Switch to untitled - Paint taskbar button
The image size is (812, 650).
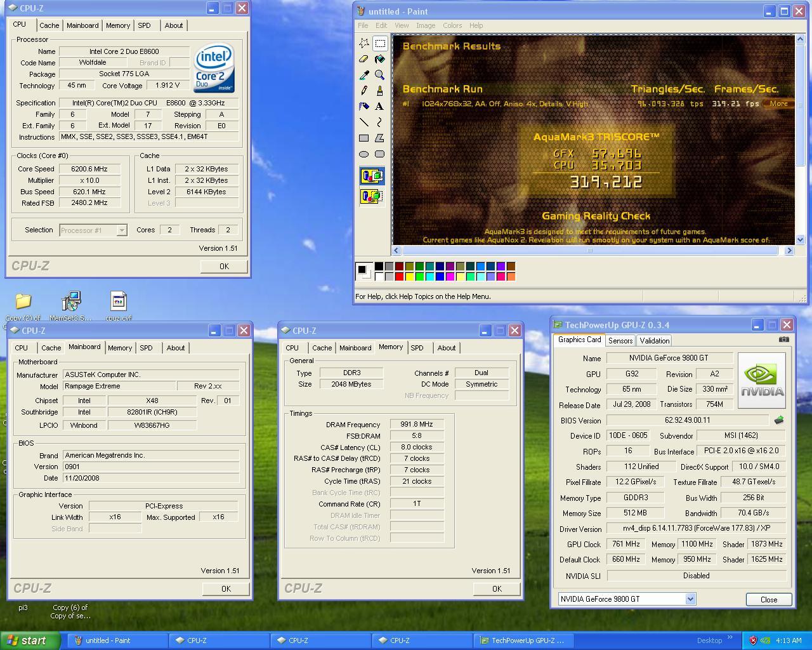pyautogui.click(x=117, y=640)
